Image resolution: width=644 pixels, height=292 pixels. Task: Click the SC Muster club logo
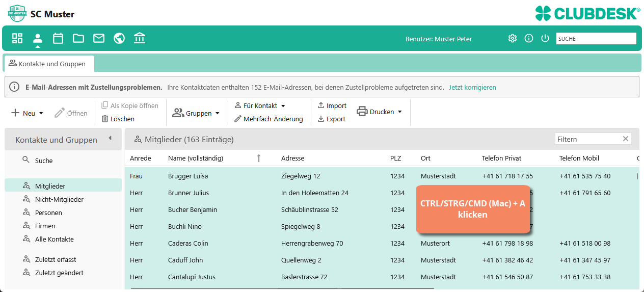pyautogui.click(x=17, y=13)
